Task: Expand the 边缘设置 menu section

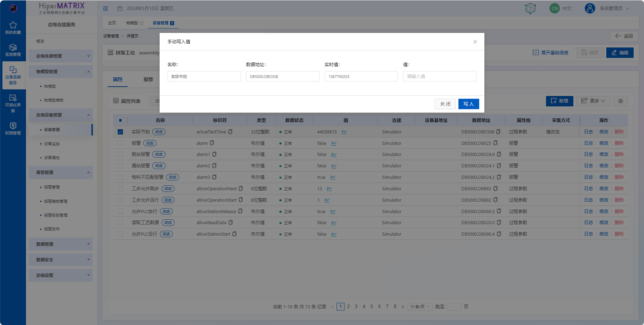Action: (x=61, y=275)
